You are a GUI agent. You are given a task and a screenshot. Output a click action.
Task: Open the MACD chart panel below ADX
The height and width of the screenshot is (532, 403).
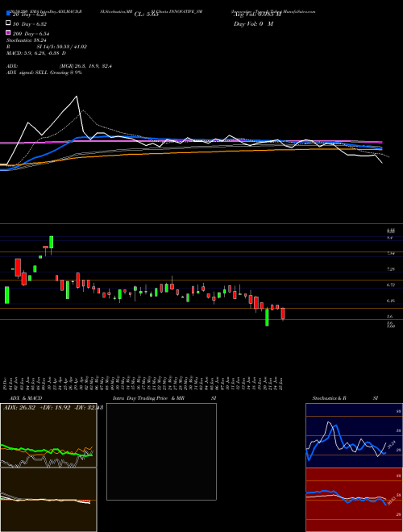[x=48, y=500]
